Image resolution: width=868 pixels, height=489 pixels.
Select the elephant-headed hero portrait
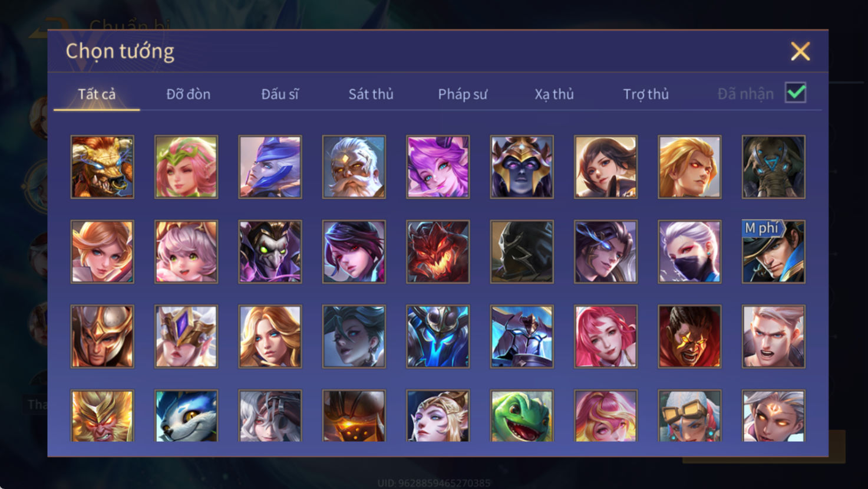(774, 167)
